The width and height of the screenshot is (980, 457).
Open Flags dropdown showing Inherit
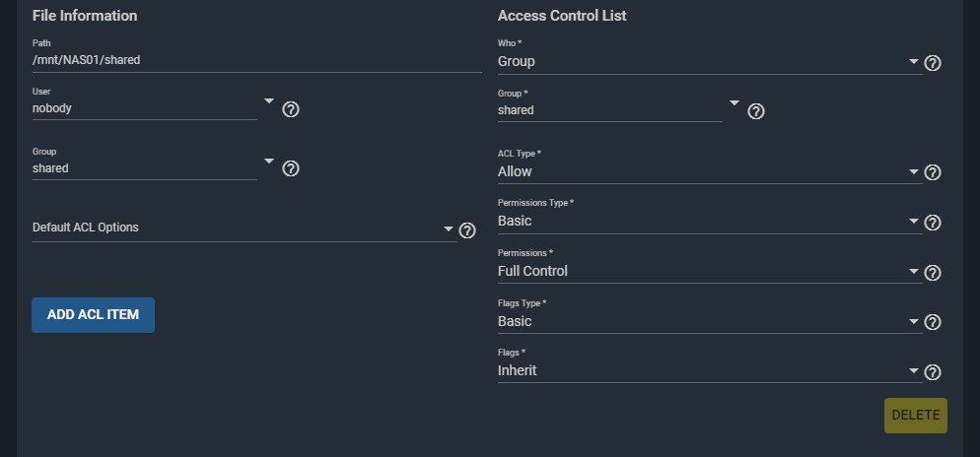coord(710,371)
